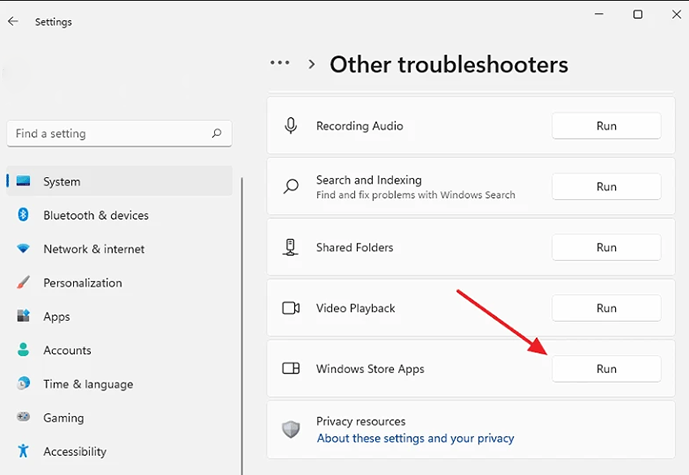Open System settings category
Screen dimensions: 689x475
120,181
